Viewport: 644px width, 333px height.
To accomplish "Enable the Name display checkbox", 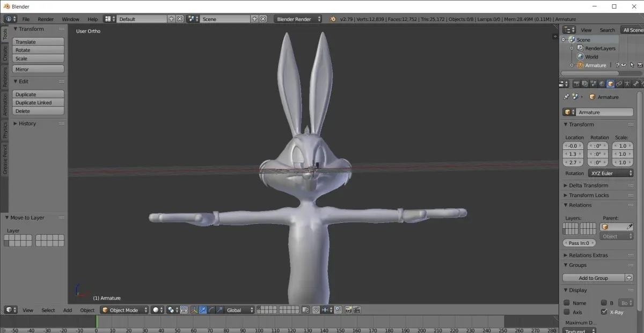I will click(567, 303).
